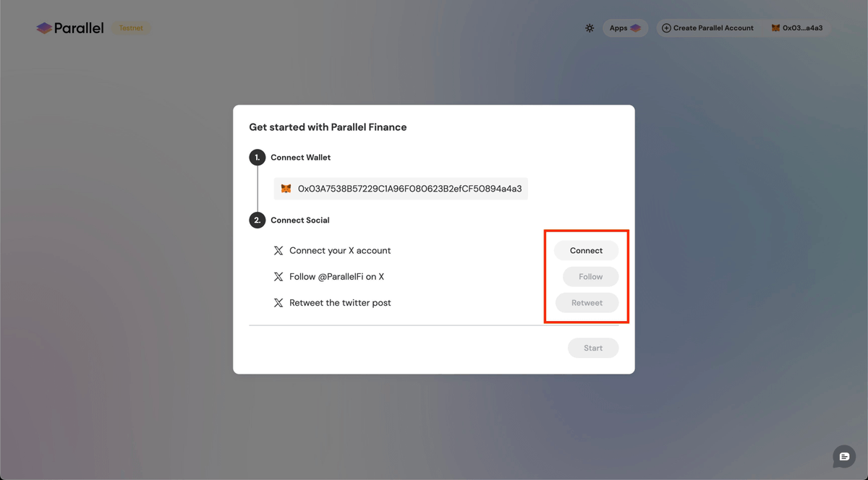Click the Start button
The height and width of the screenshot is (480, 868).
pos(593,348)
